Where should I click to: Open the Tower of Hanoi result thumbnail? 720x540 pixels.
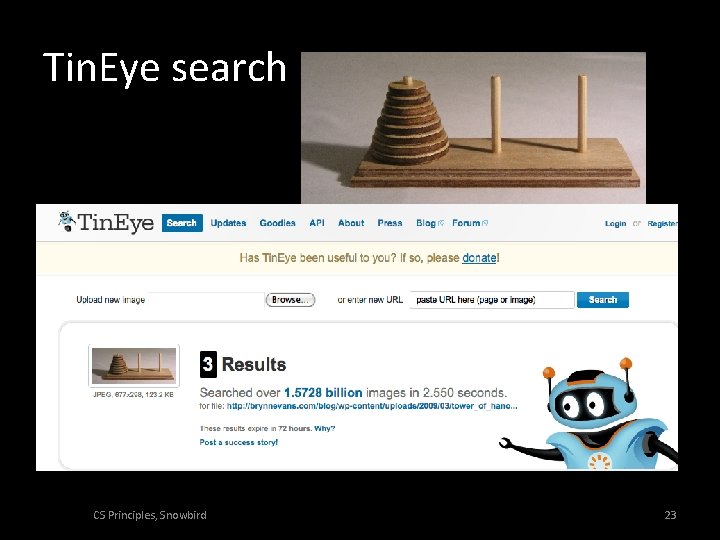134,366
